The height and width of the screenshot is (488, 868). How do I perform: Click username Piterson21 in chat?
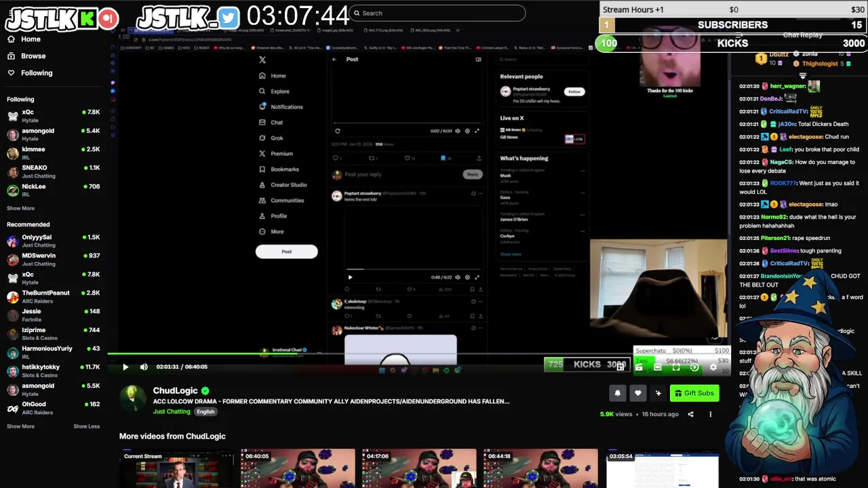point(775,238)
